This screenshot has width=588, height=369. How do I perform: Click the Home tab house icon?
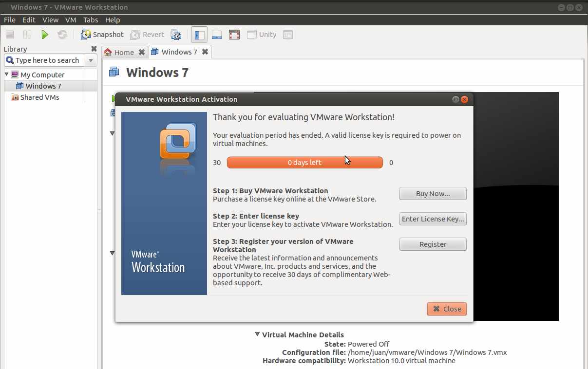click(x=108, y=52)
